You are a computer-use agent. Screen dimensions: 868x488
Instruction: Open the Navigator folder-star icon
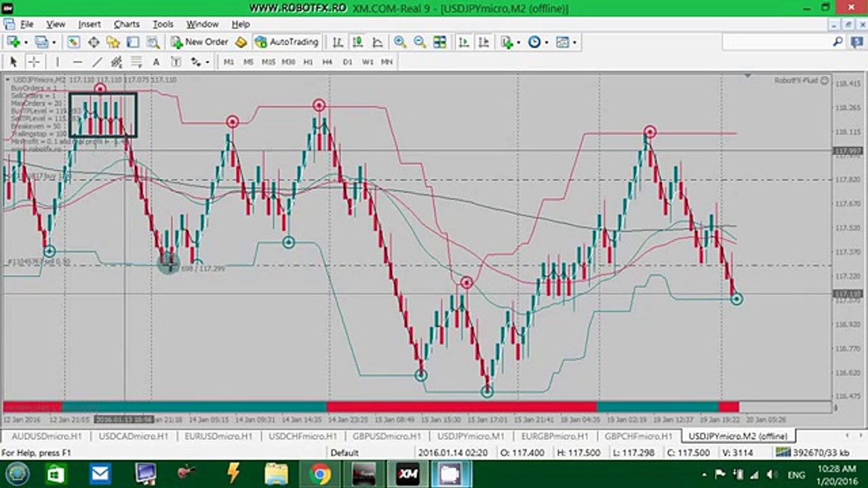click(113, 42)
